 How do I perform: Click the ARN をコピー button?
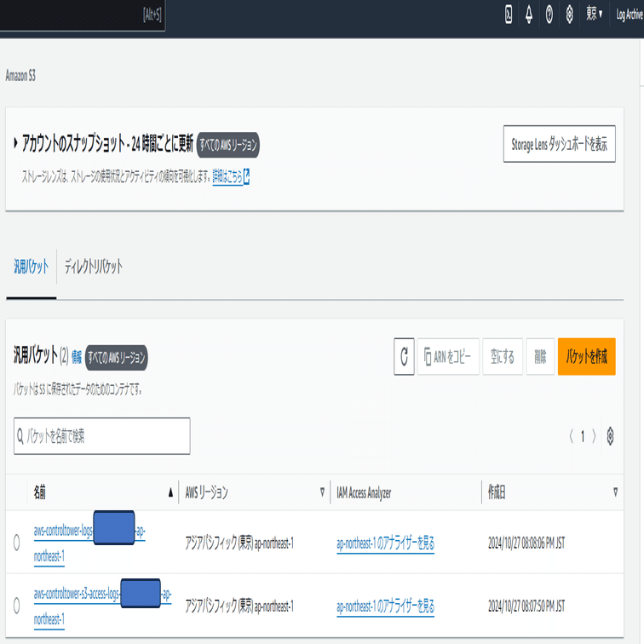tap(448, 356)
